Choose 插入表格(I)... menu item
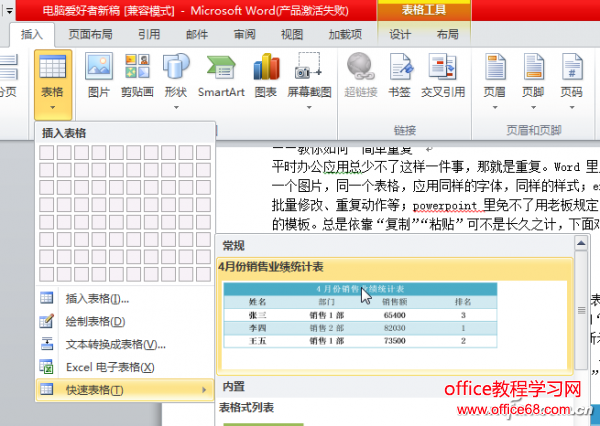600x426 pixels. pos(124,299)
